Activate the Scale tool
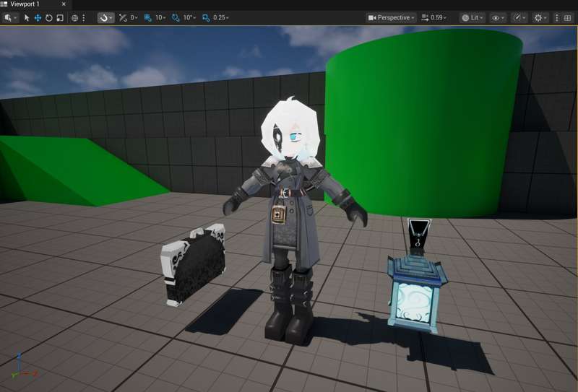 [x=60, y=17]
